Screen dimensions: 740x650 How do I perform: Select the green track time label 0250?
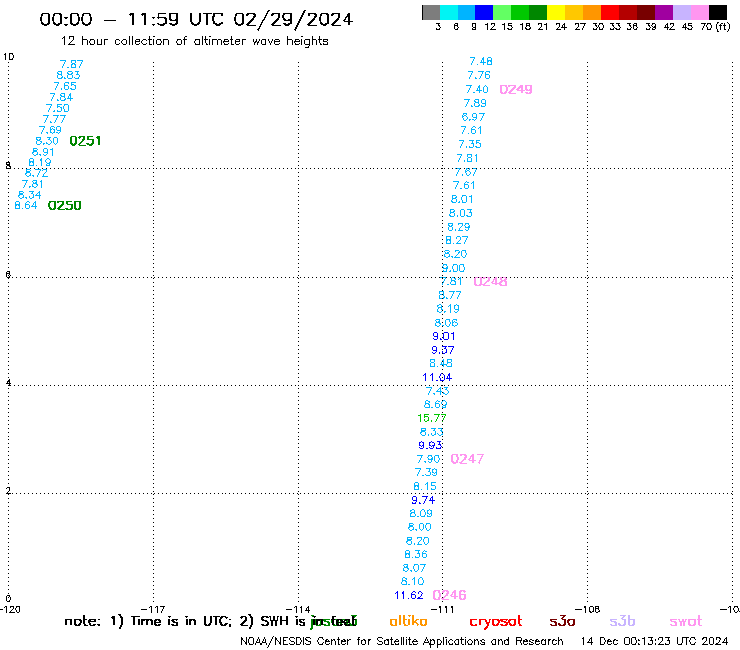point(65,205)
